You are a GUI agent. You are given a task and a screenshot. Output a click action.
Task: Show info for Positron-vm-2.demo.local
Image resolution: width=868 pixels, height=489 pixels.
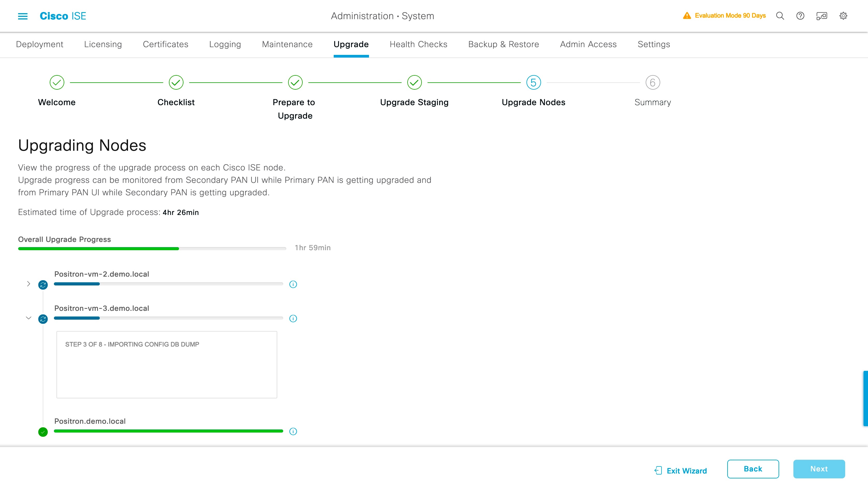coord(293,284)
